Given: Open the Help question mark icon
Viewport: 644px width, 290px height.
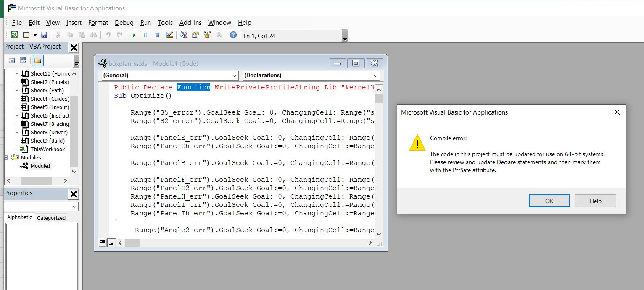Looking at the screenshot, I should (x=233, y=35).
